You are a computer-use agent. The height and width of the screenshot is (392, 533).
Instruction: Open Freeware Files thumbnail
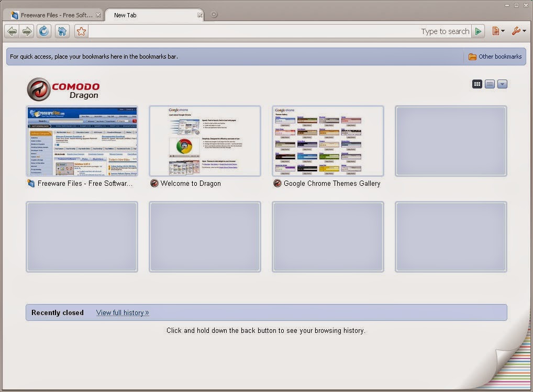tap(82, 141)
